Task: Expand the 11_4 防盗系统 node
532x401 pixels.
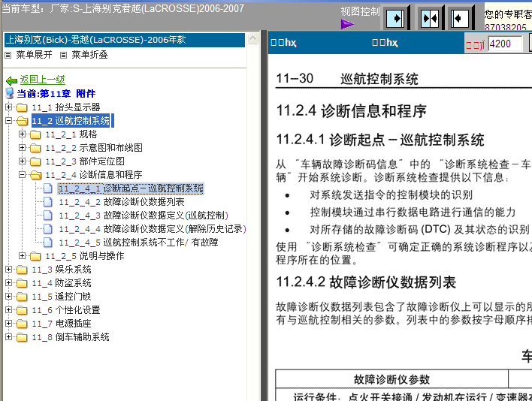Action: 9,282
